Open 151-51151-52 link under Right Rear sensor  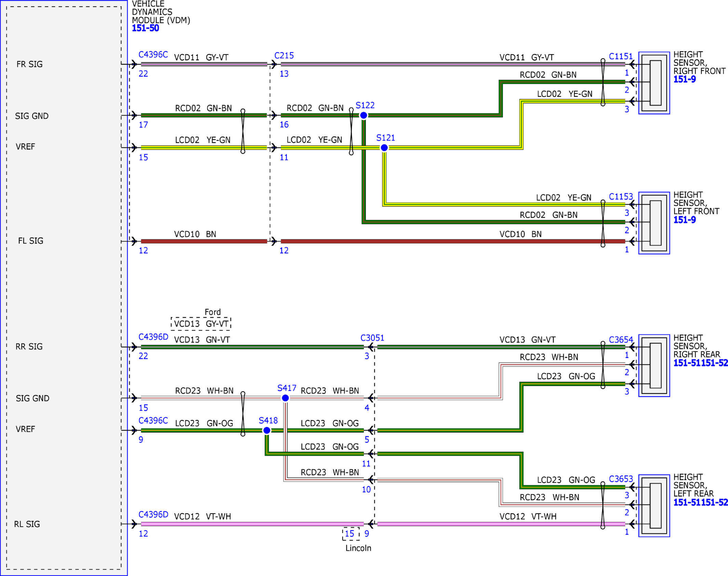pos(701,363)
